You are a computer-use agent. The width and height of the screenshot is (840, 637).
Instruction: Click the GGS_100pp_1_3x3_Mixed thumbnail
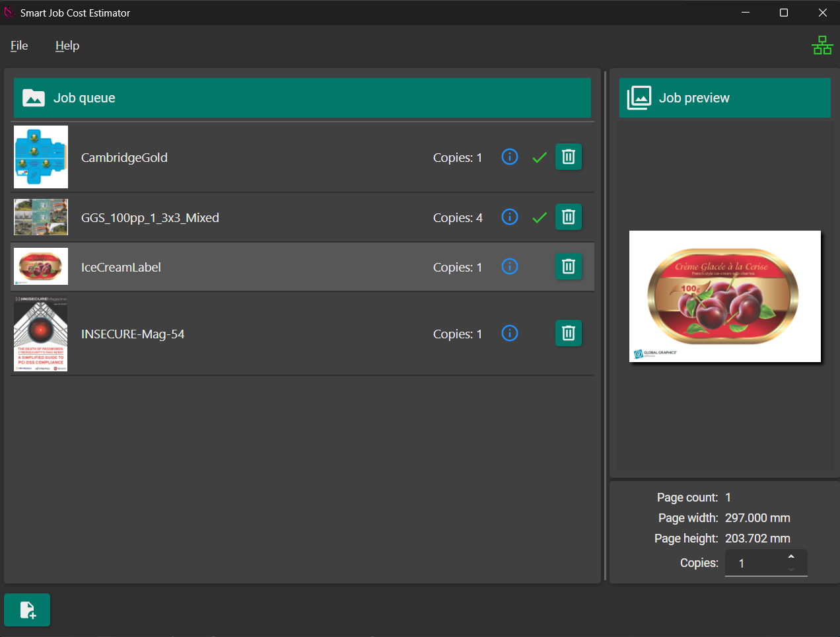[x=41, y=217]
